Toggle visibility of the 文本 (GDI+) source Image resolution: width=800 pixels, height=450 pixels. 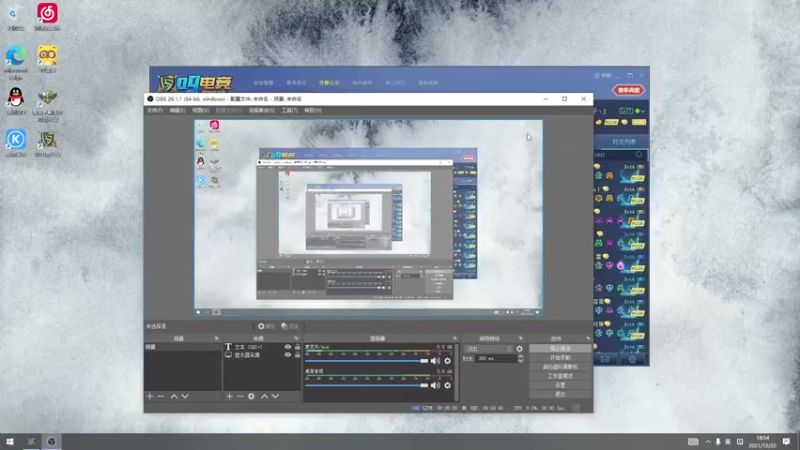288,347
